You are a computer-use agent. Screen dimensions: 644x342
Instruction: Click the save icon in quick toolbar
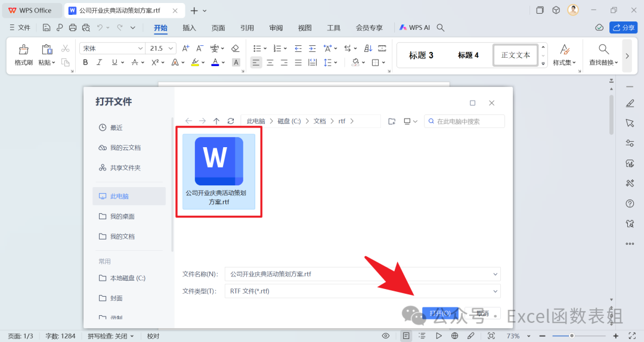pyautogui.click(x=47, y=27)
